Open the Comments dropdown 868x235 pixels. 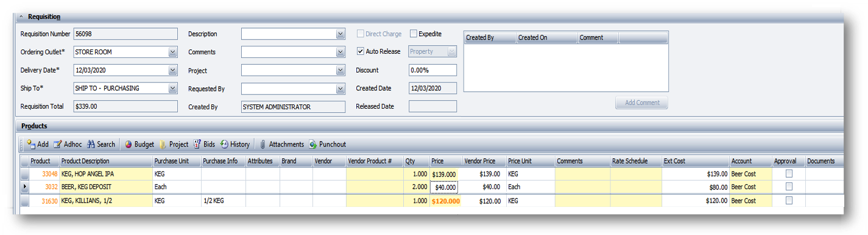[341, 52]
